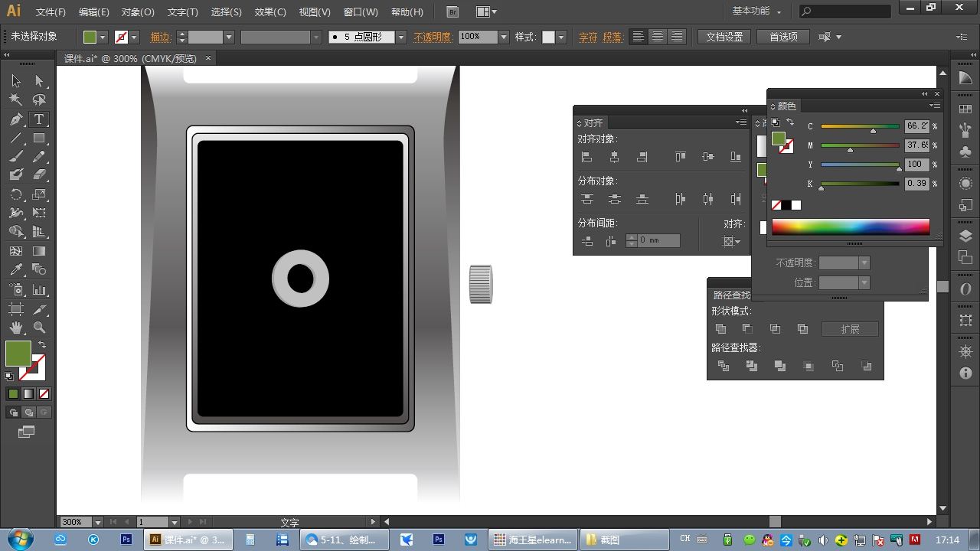Open the 300% zoom level dropdown
980x551 pixels.
pos(98,522)
